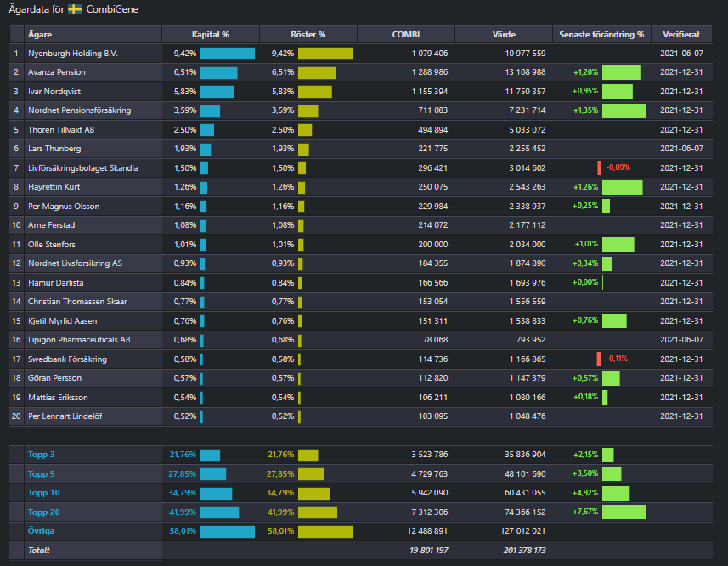Select the Topp 10 summary label
The height and width of the screenshot is (566, 728).
43,493
